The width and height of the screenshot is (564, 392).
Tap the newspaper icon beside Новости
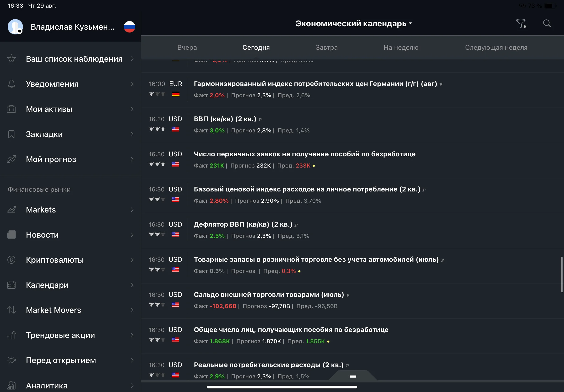pos(11,234)
